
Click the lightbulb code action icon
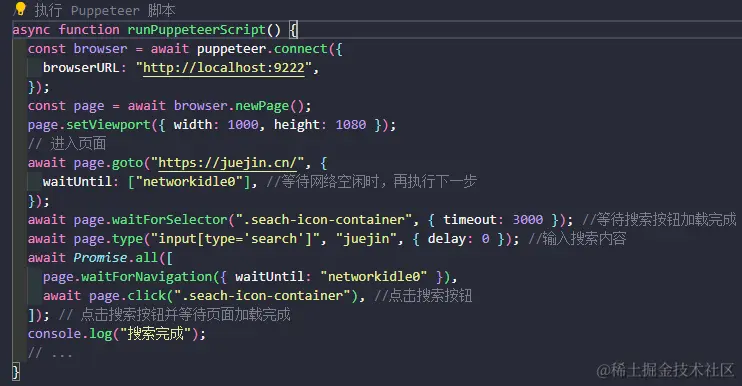pyautogui.click(x=20, y=9)
